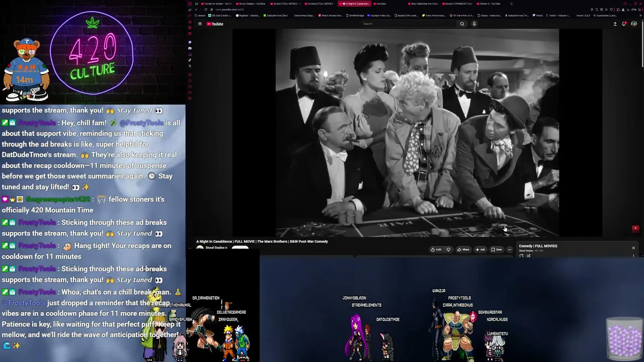The width and height of the screenshot is (644, 362).
Task: Click the YouTube search magnifier button
Action: coord(462,24)
